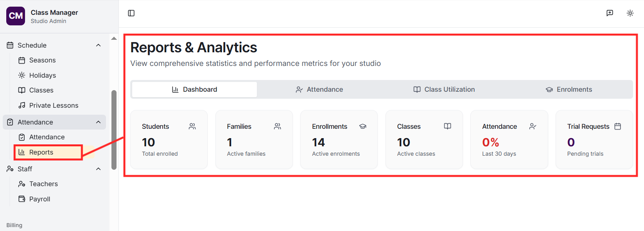Go to the Payroll page
Image resolution: width=644 pixels, height=231 pixels.
click(39, 199)
